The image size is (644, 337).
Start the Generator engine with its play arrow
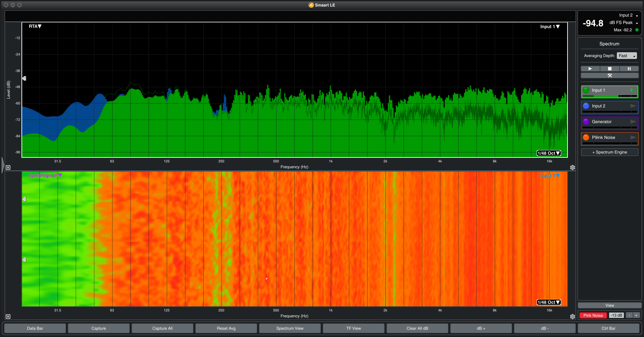[x=633, y=122]
